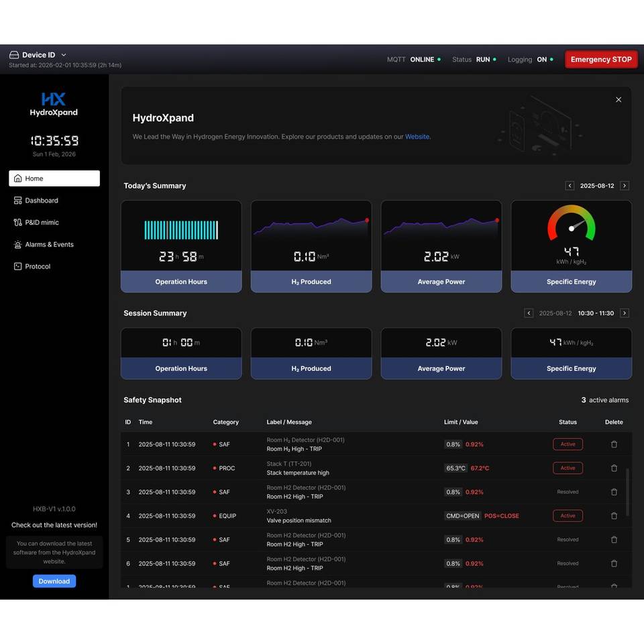Image resolution: width=644 pixels, height=644 pixels.
Task: Open the Website link in banner
Action: pyautogui.click(x=417, y=137)
